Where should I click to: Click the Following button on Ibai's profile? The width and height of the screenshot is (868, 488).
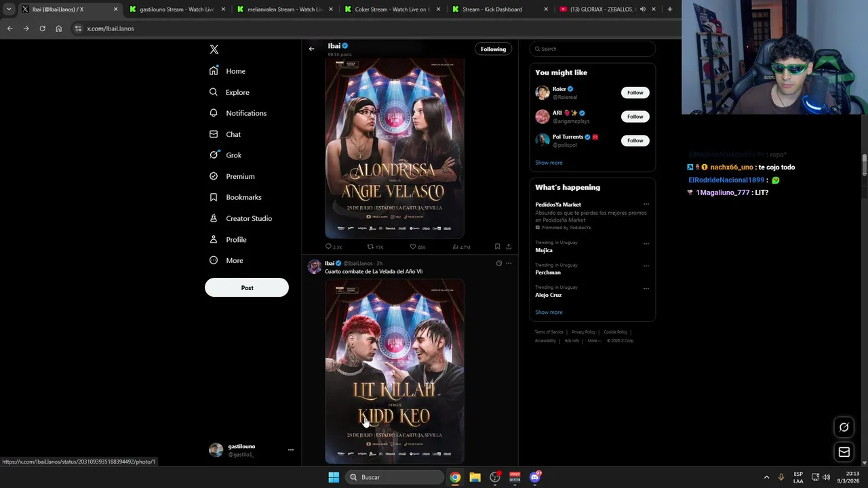pyautogui.click(x=493, y=49)
